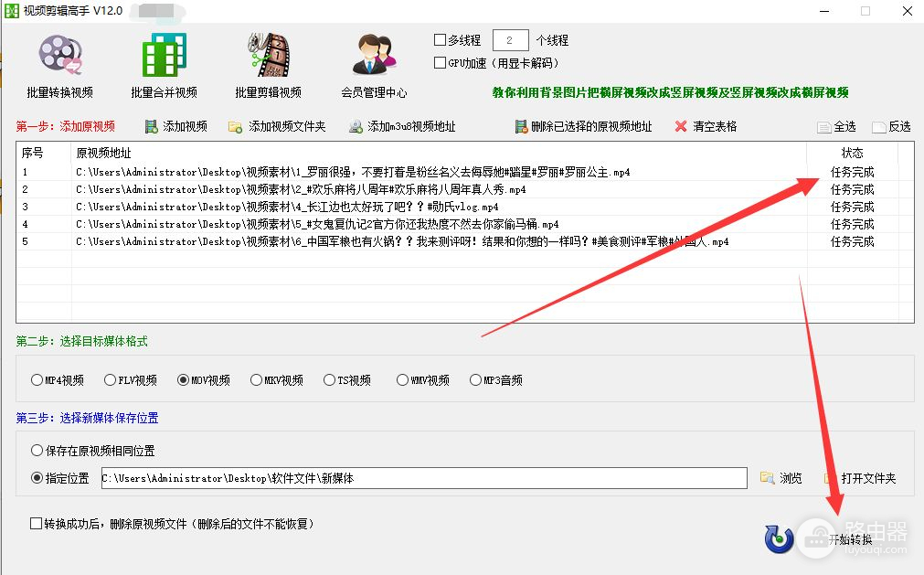Click 添加视频 add video button
Viewport: 924px width, 575px height.
[176, 127]
